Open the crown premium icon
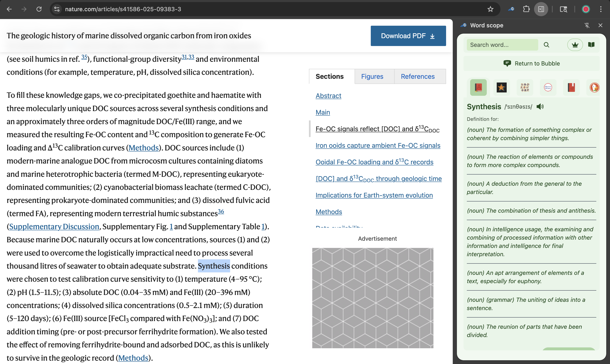The height and width of the screenshot is (364, 610). pos(575,45)
